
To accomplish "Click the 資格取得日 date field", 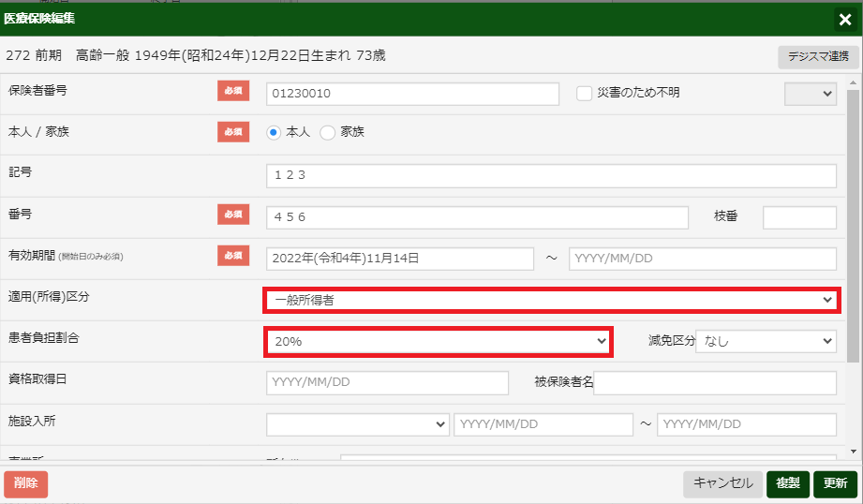I will click(x=387, y=383).
